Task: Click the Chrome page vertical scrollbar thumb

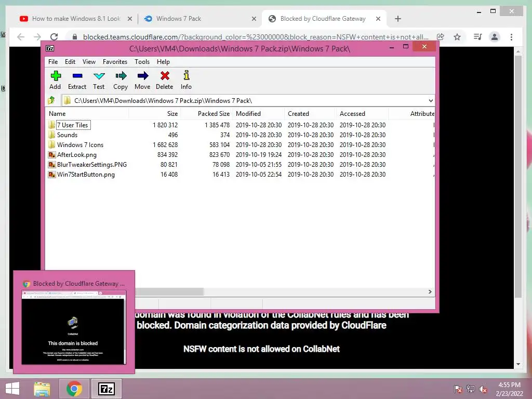Action: pos(518,177)
